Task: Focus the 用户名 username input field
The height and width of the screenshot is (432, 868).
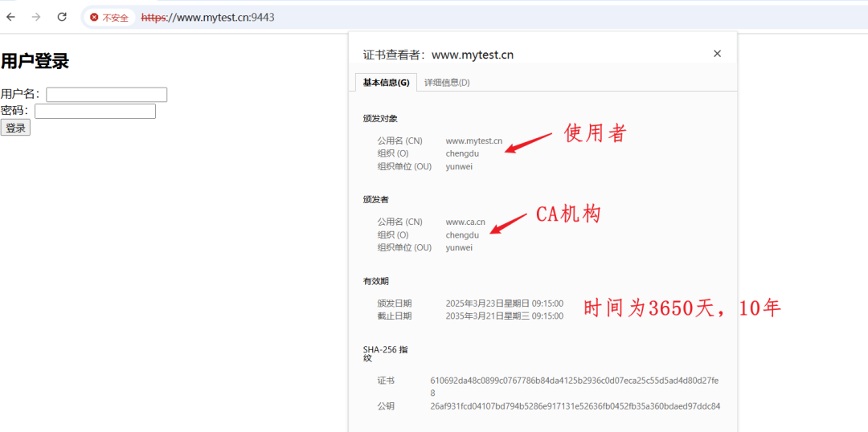Action: pos(106,95)
